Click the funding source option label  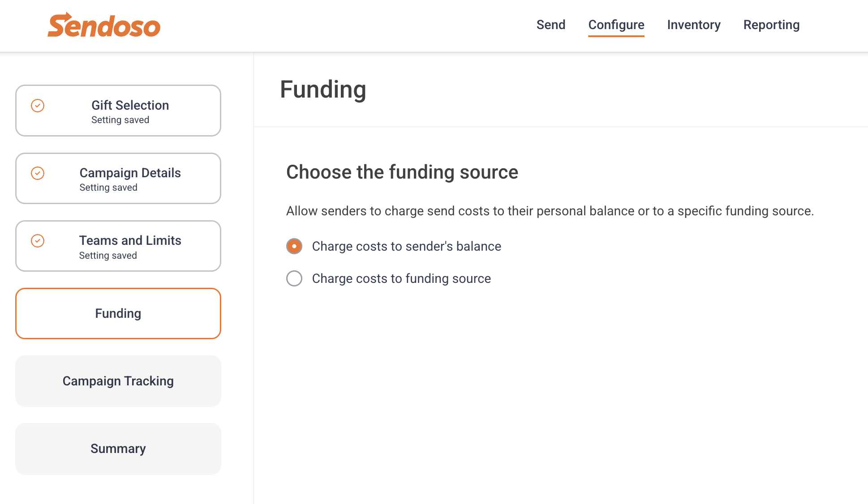(401, 278)
